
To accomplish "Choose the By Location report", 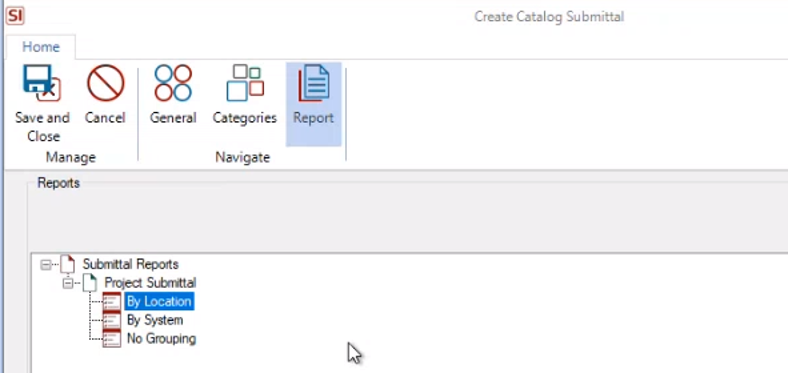I will pyautogui.click(x=159, y=302).
